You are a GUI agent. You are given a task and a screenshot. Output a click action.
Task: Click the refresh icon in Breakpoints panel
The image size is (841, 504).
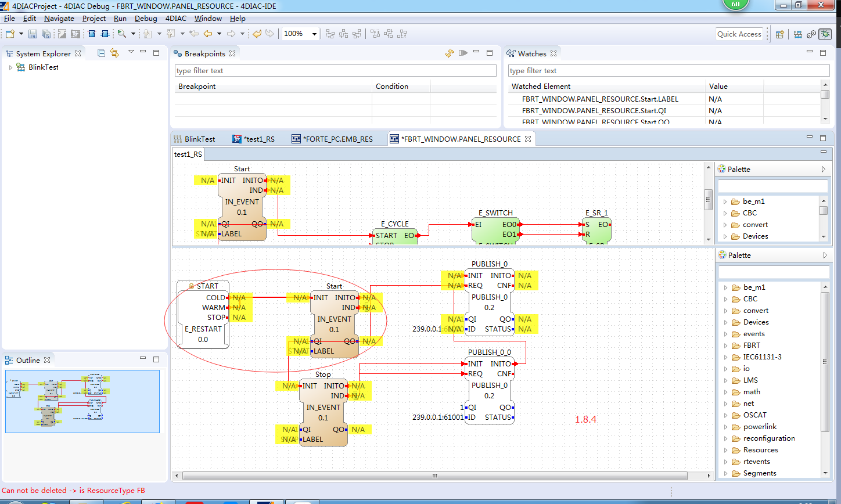450,53
